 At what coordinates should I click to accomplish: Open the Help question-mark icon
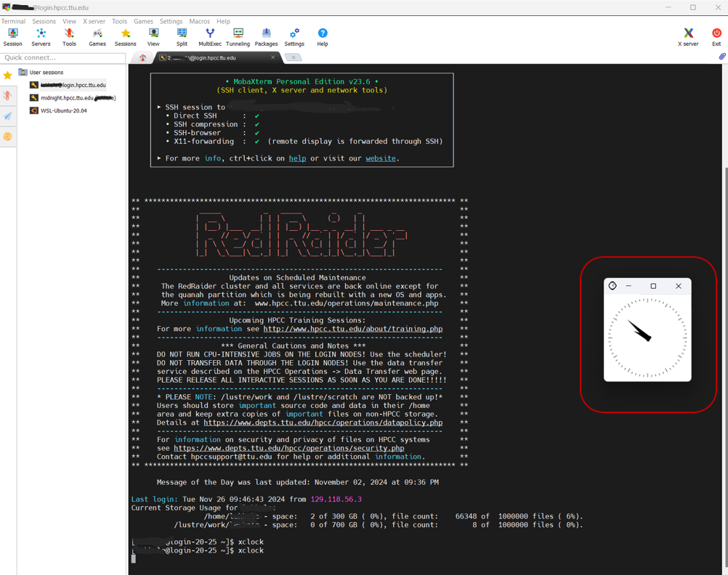(x=323, y=37)
